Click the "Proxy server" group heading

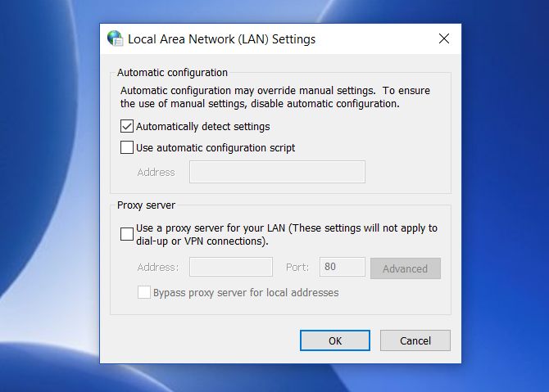coord(146,205)
